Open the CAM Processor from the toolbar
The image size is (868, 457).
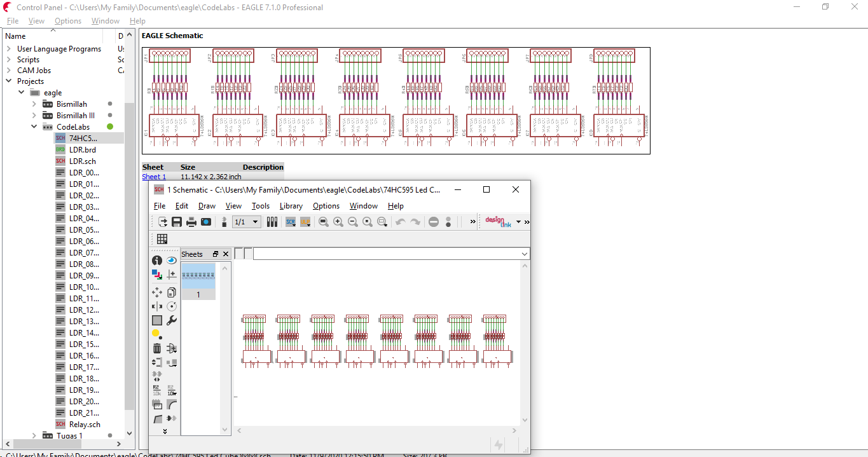[206, 221]
